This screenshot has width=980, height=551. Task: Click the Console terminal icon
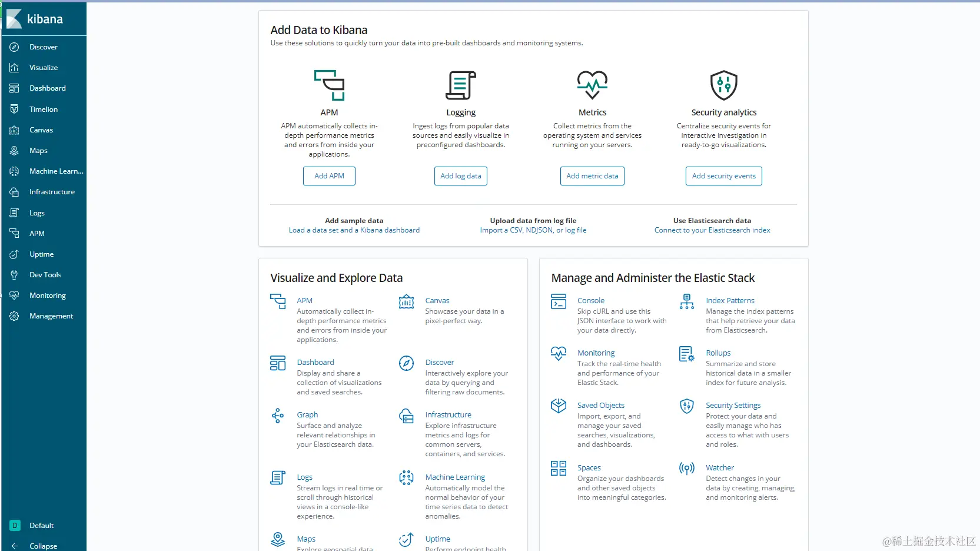(558, 301)
